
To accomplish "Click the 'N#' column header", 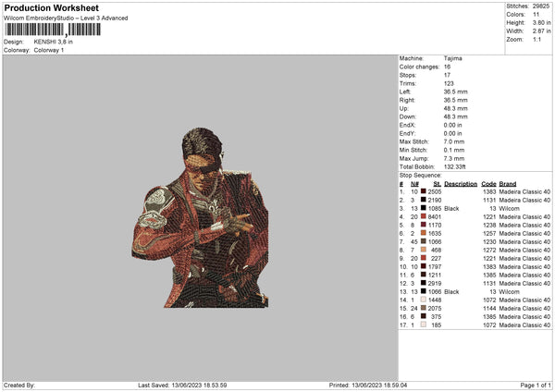I will [x=414, y=184].
